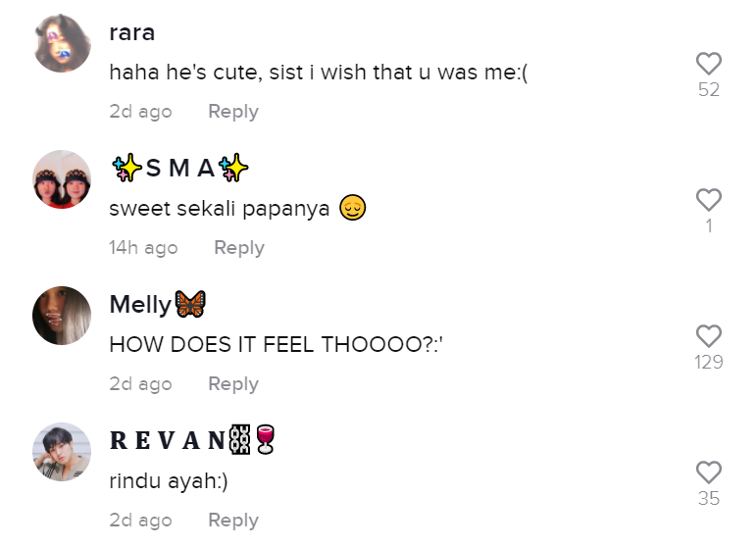Reply to "sweet sekali papanya" comment
The width and height of the screenshot is (756, 547).
pos(238,248)
